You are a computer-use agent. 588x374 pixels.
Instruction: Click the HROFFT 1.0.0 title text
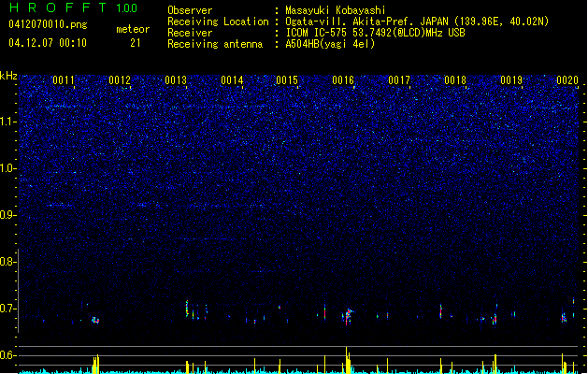pyautogui.click(x=74, y=7)
